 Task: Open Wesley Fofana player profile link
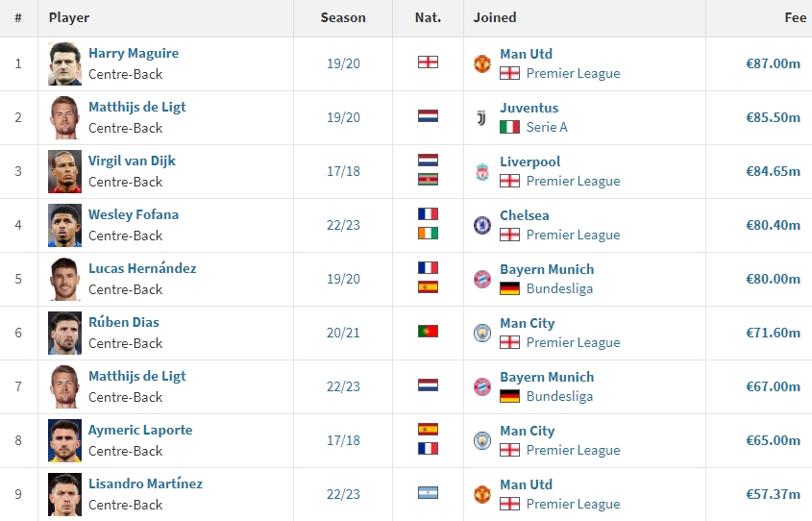(134, 214)
